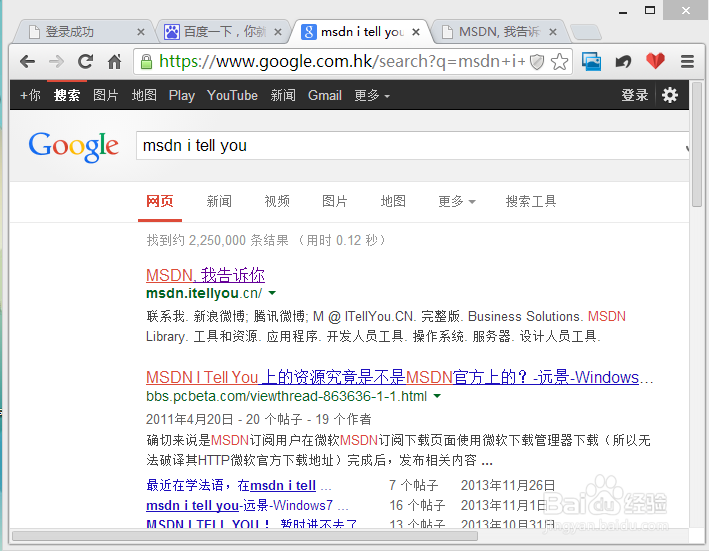709x551 pixels.
Task: Expand 更多 dropdown in results filters
Action: click(x=457, y=201)
